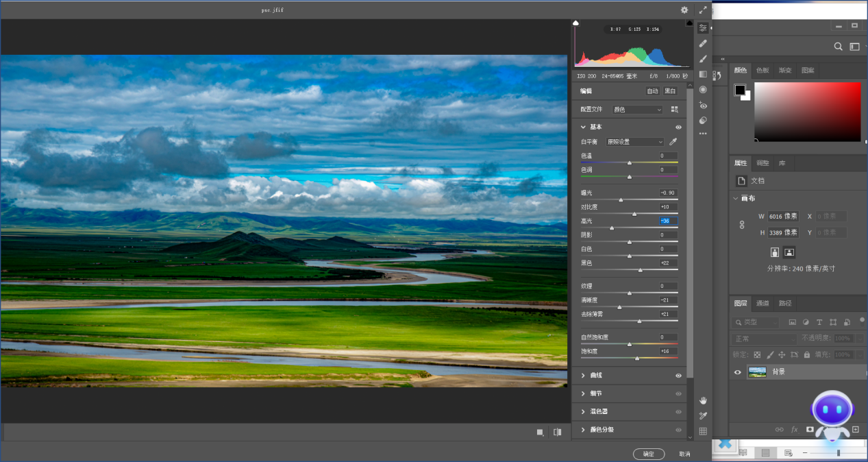Switch to the 色板 tab
This screenshot has height=462, width=868.
(762, 71)
